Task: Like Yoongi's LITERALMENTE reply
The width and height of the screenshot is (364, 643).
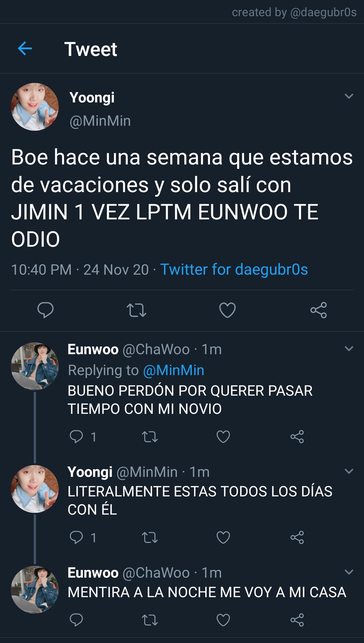Action: point(223,537)
